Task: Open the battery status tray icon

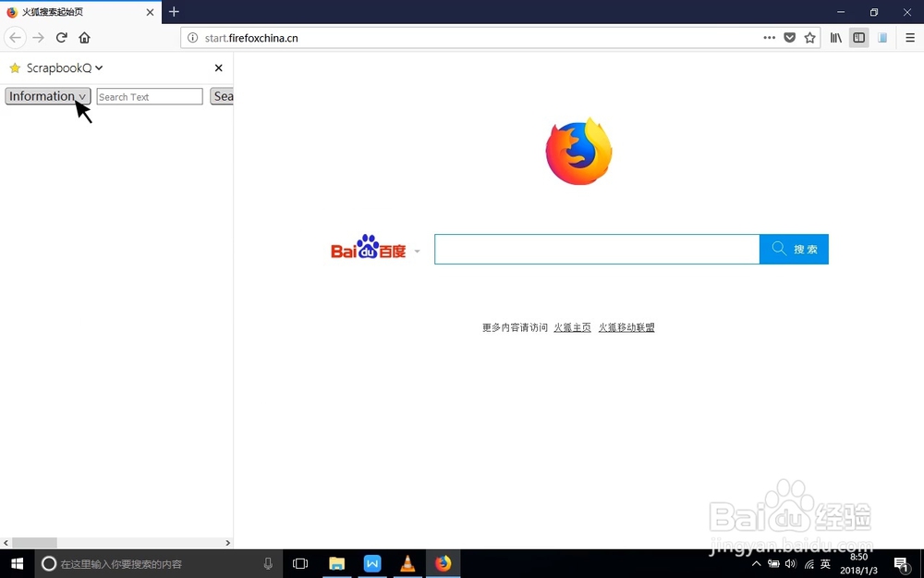Action: coord(773,564)
